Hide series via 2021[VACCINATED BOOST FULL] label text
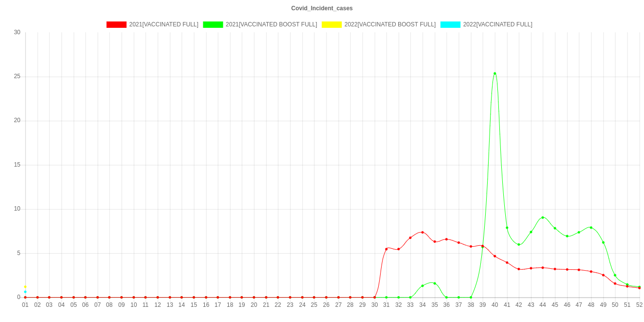Image resolution: width=644 pixels, height=322 pixels. pyautogui.click(x=271, y=24)
